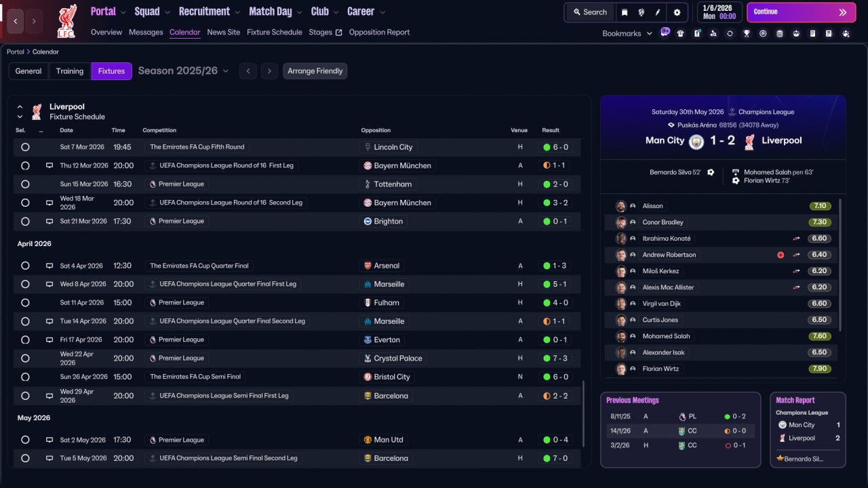Open the Stages external link
The height and width of the screenshot is (488, 868).
(325, 33)
